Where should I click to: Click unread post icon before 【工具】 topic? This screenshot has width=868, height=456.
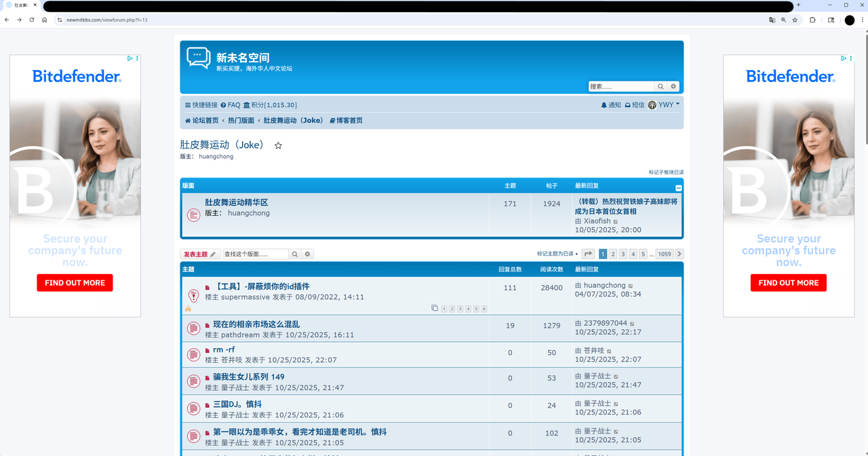click(208, 287)
